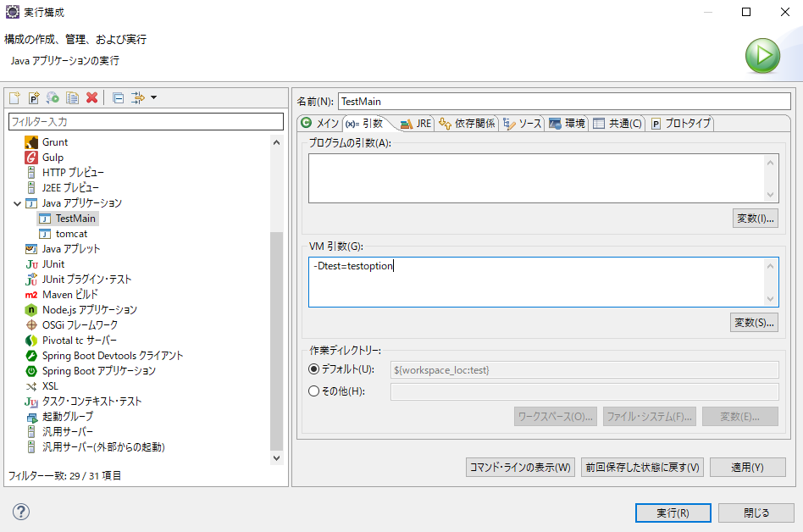Click tree scrollbar up arrow

276,143
